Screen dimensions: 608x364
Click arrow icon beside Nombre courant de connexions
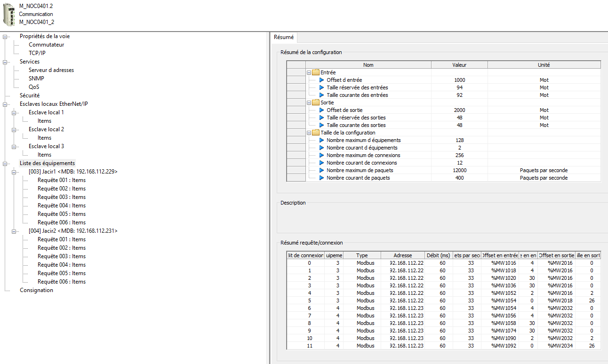322,163
